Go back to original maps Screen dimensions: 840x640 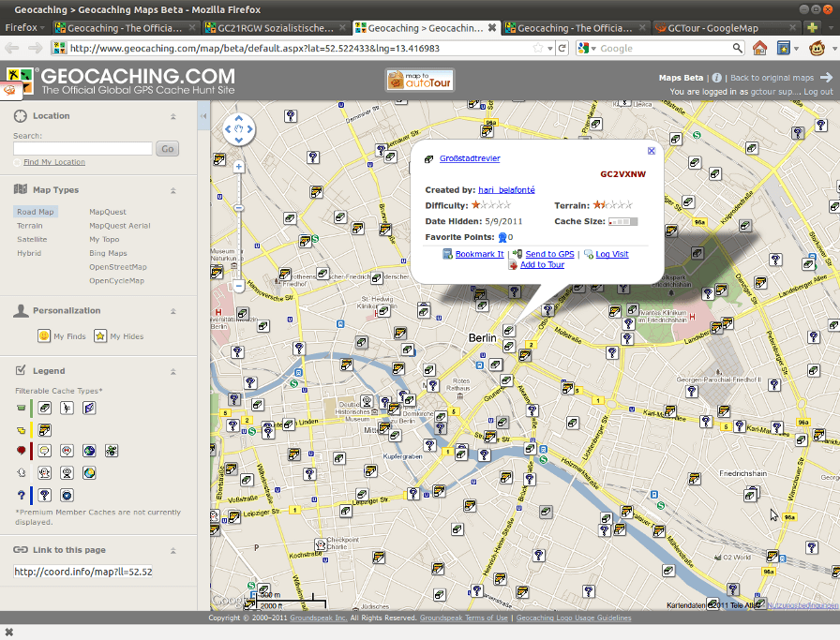click(772, 78)
